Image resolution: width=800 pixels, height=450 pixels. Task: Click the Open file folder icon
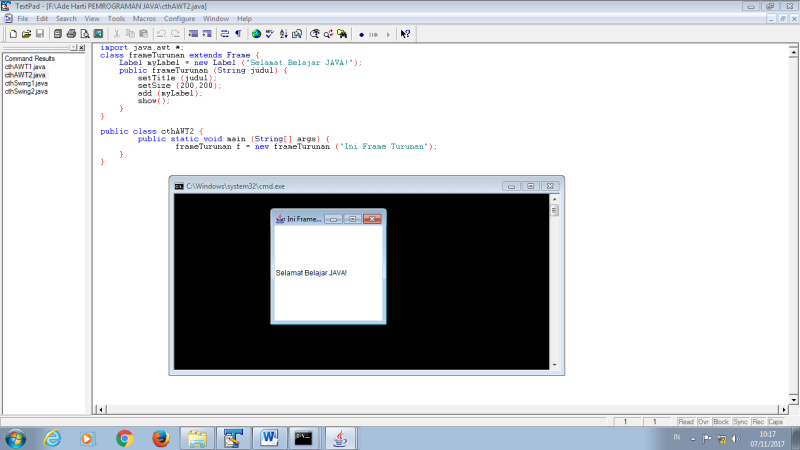(x=27, y=34)
